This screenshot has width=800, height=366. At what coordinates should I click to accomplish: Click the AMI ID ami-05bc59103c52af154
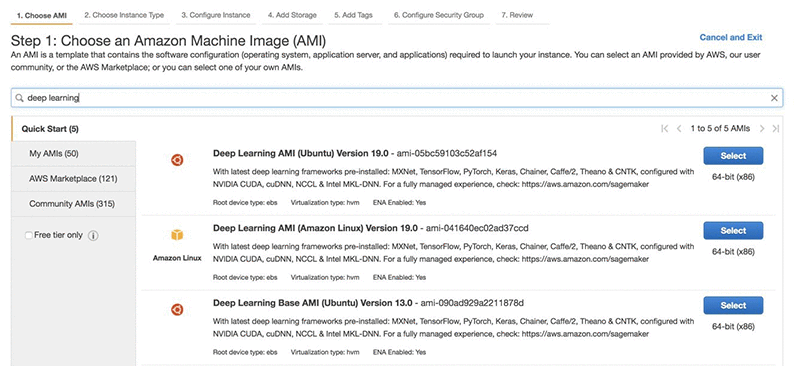tap(446, 153)
